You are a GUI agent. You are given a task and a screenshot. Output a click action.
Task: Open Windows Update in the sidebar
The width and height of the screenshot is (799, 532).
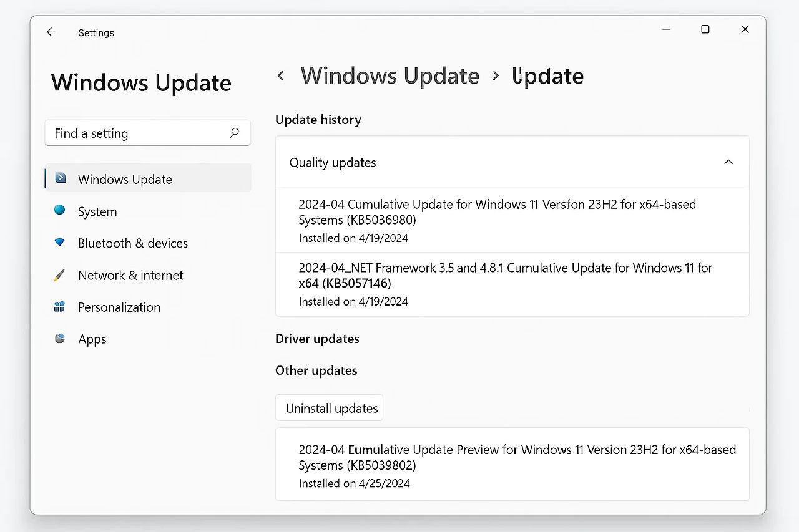148,179
